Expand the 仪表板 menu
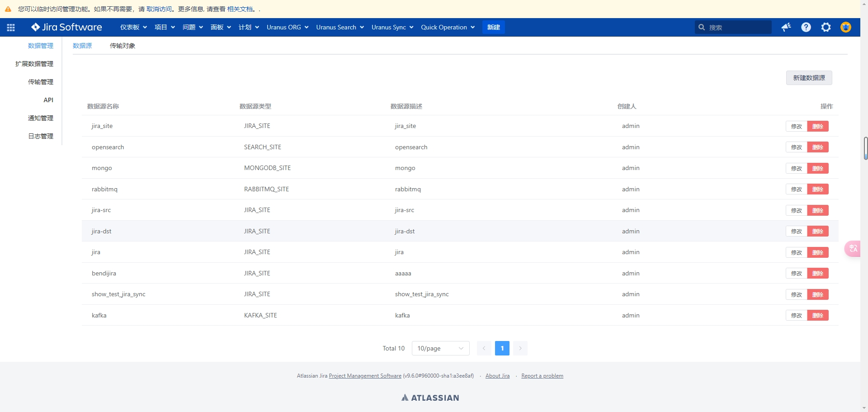Image resolution: width=868 pixels, height=412 pixels. (x=133, y=27)
